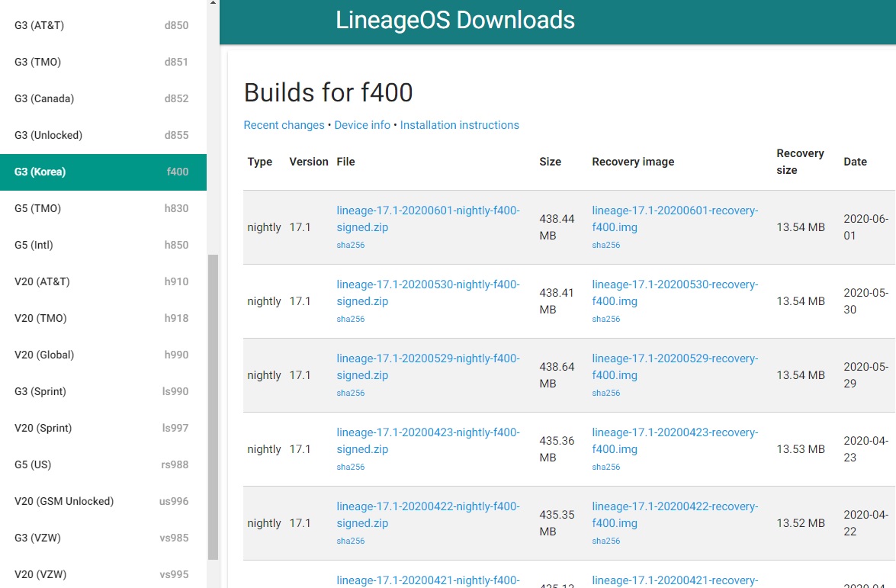Click the Recovery size column header

(x=800, y=162)
